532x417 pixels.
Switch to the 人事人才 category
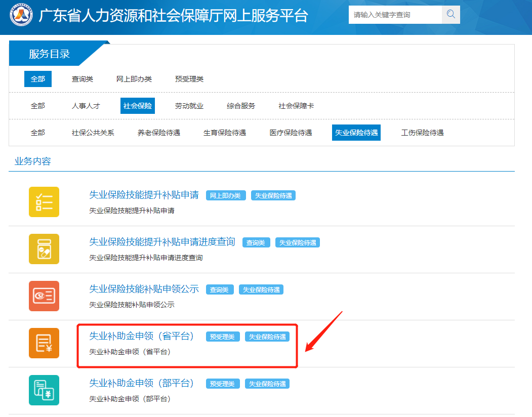tap(86, 106)
